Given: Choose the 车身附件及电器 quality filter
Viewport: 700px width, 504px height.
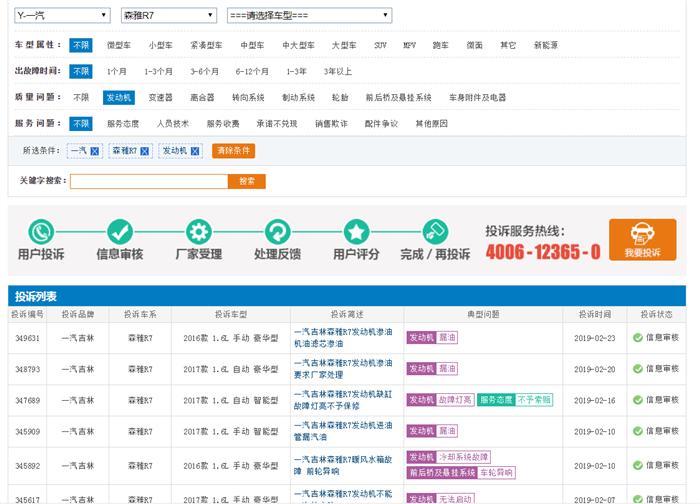Looking at the screenshot, I should click(x=477, y=97).
